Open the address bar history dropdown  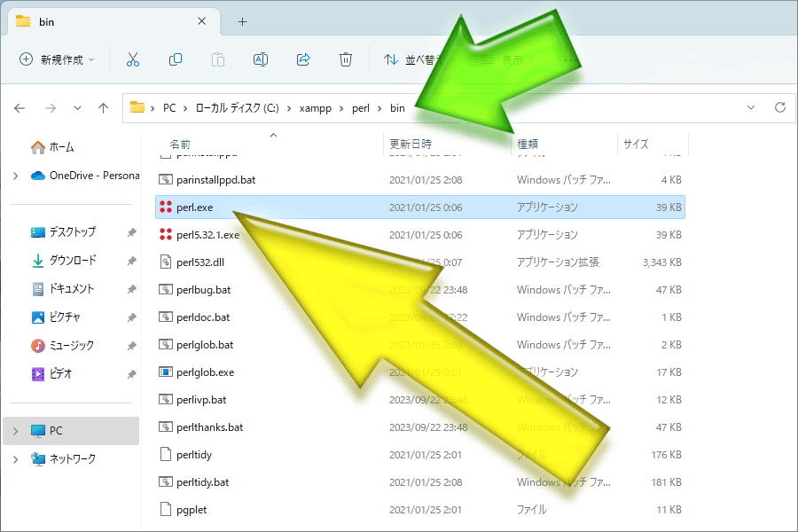click(x=751, y=107)
